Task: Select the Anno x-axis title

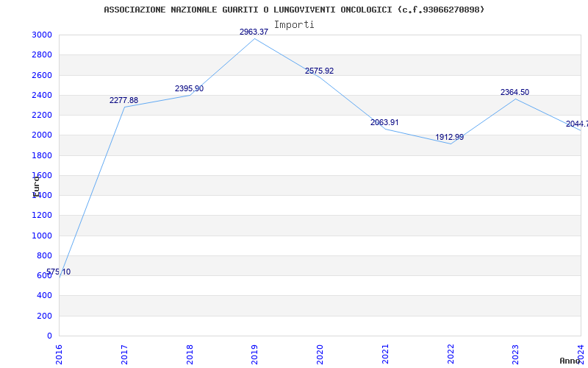Action: coord(572,361)
